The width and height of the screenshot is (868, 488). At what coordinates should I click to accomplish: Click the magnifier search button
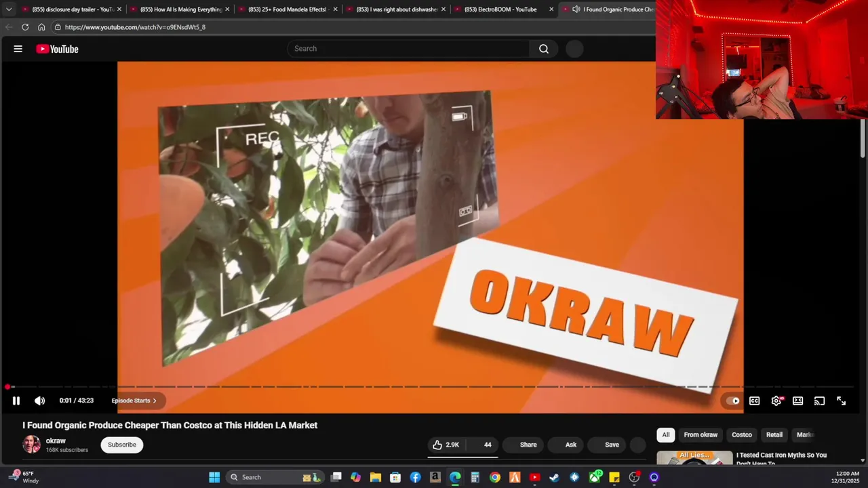tap(544, 49)
